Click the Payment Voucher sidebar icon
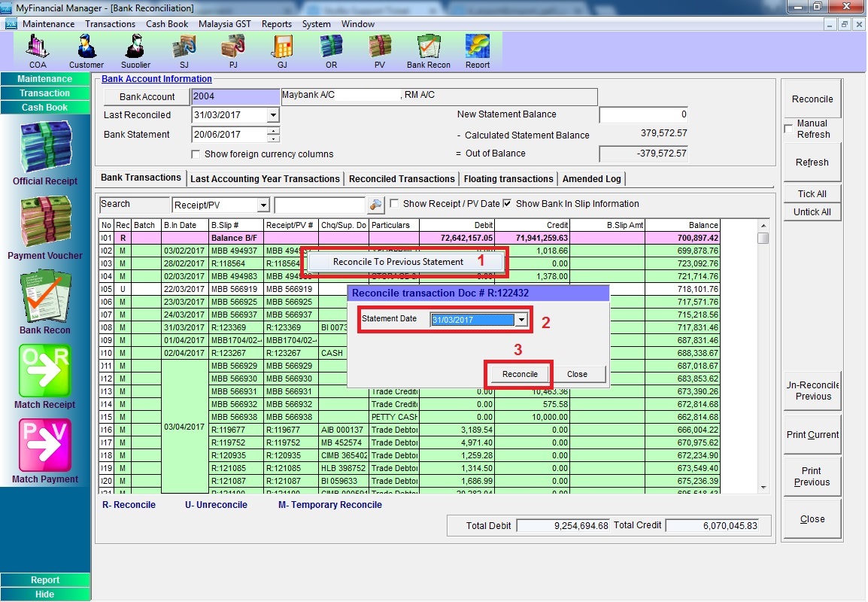Image resolution: width=868 pixels, height=602 pixels. pos(45,227)
